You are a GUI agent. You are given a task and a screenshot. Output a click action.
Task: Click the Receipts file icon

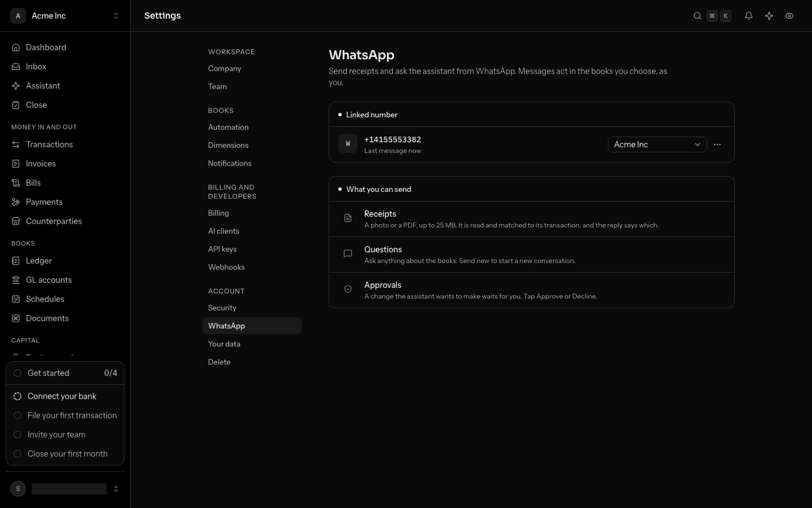click(x=348, y=218)
